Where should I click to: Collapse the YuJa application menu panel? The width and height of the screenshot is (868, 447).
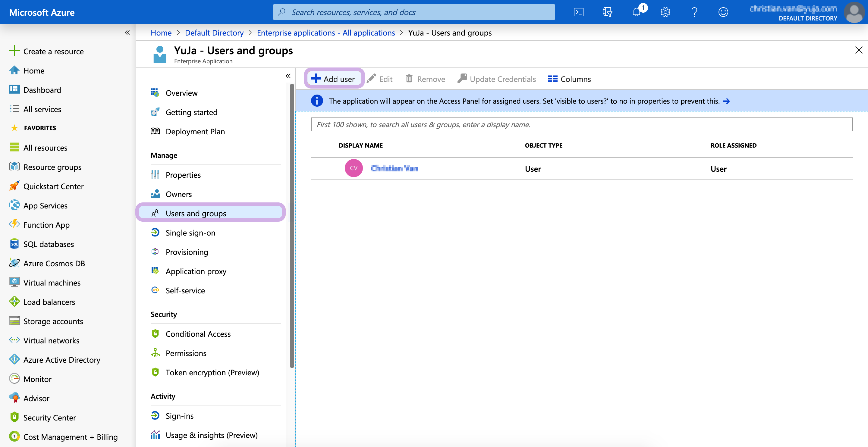click(288, 76)
